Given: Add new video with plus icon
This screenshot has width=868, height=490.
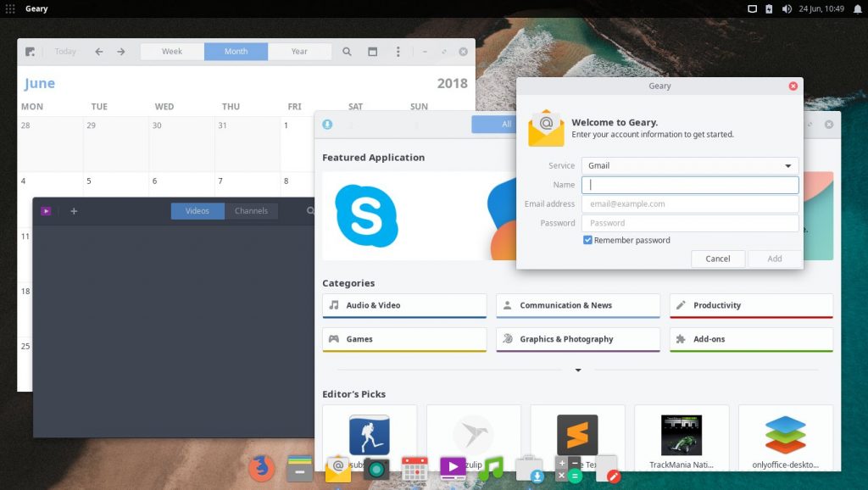Looking at the screenshot, I should [74, 211].
